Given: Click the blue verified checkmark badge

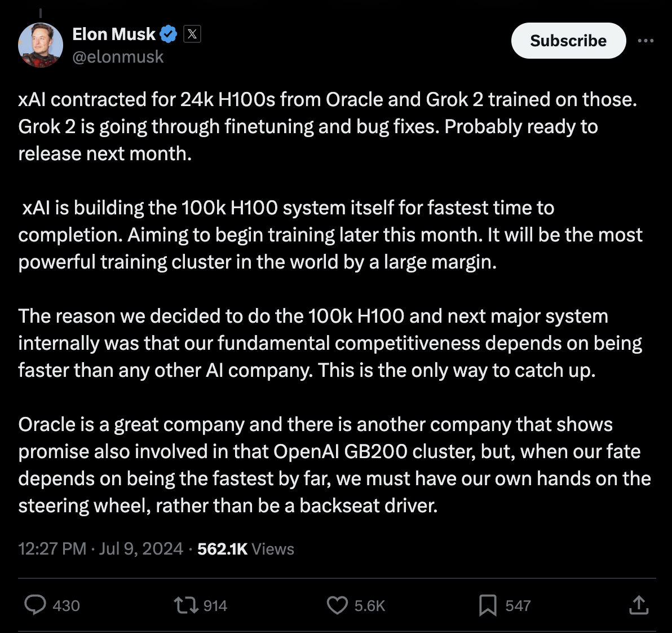Looking at the screenshot, I should point(169,34).
